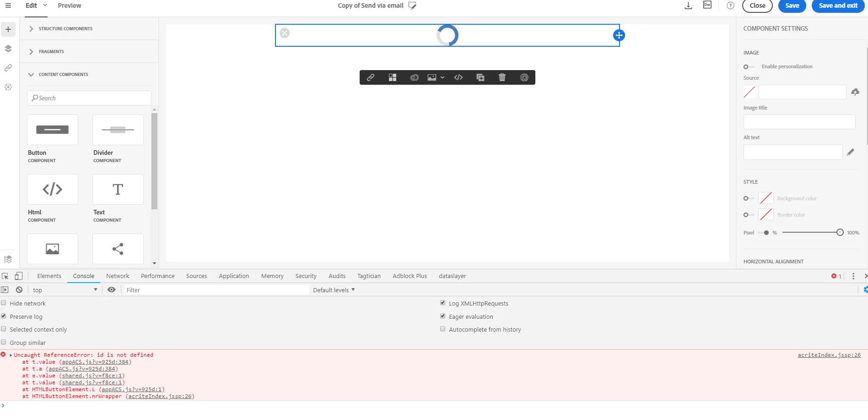
Task: Switch to the Elements tab
Action: 49,276
